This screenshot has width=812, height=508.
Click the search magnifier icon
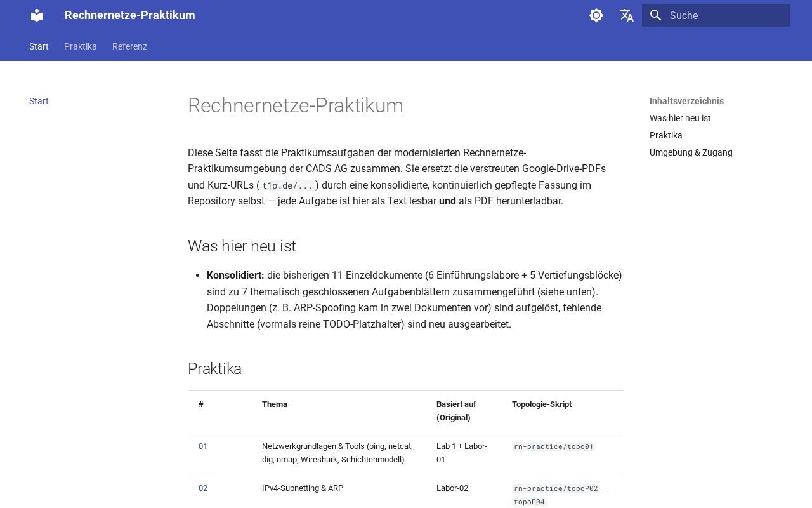(656, 15)
